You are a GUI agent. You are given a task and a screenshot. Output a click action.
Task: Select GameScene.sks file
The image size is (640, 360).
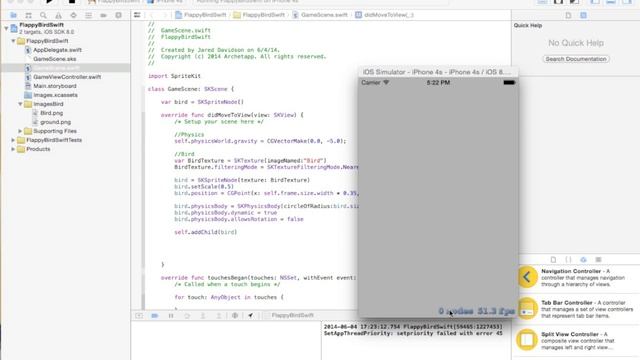(x=55, y=59)
